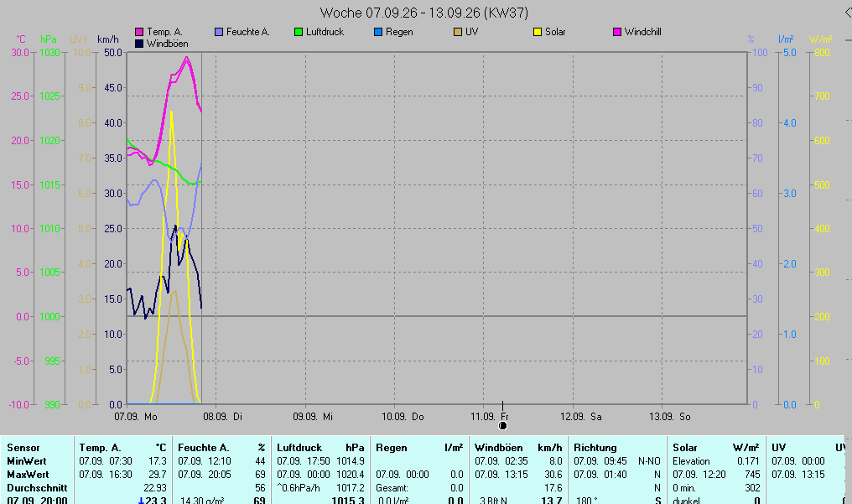
Task: Click the Durchschnitt row label
Action: point(37,488)
